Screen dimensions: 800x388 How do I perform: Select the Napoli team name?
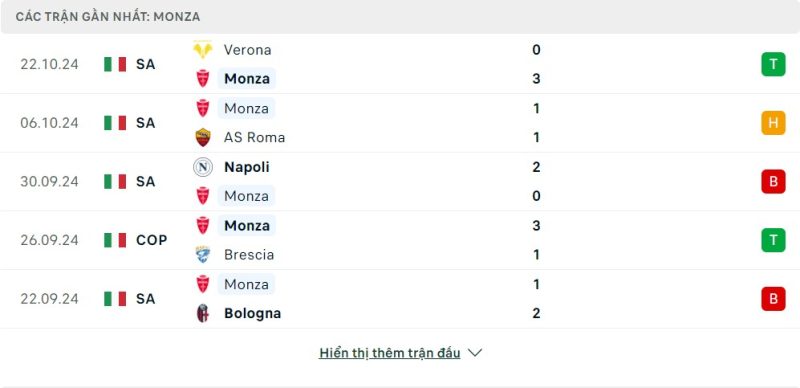click(246, 167)
